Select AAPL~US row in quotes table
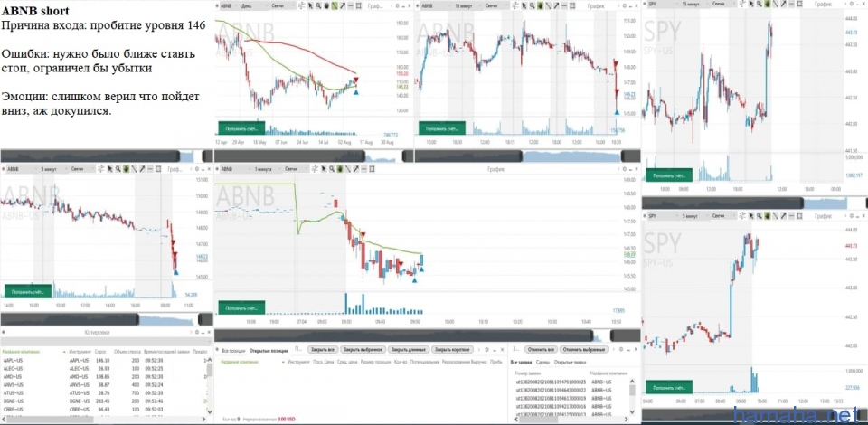 point(105,360)
